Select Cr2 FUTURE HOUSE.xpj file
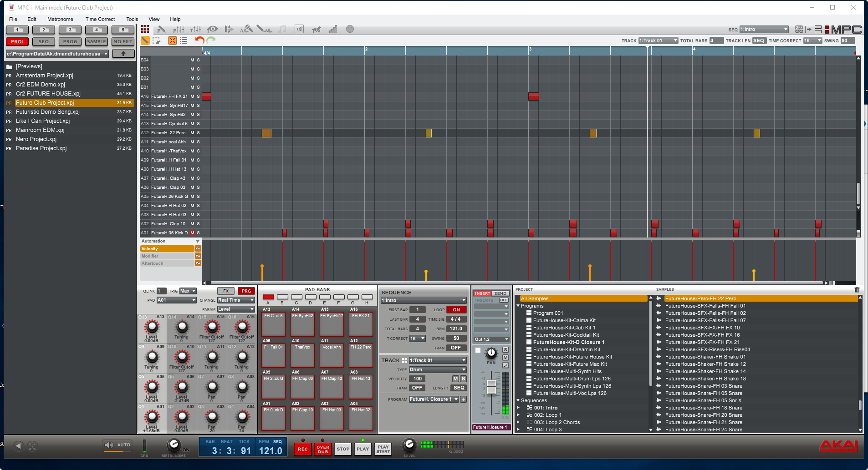 coord(48,94)
